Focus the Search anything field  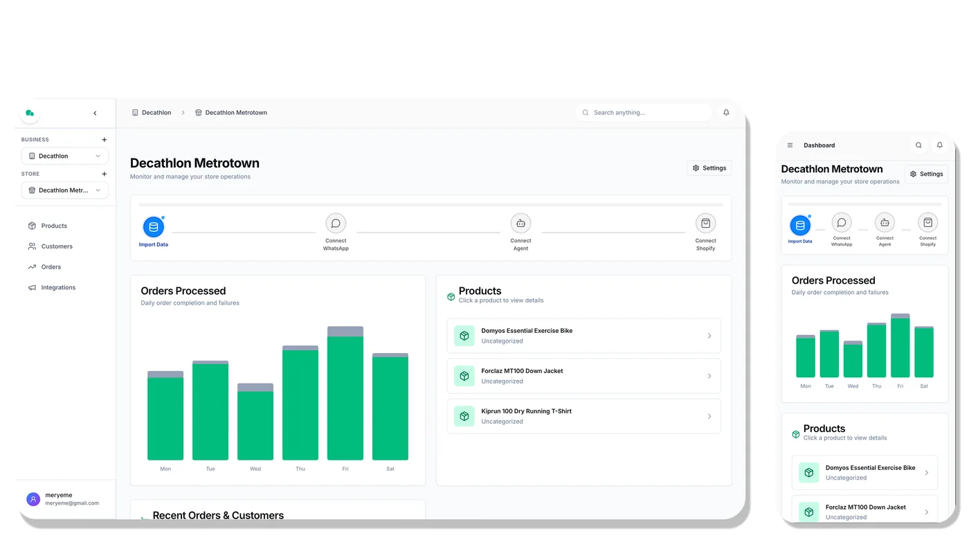coord(644,113)
